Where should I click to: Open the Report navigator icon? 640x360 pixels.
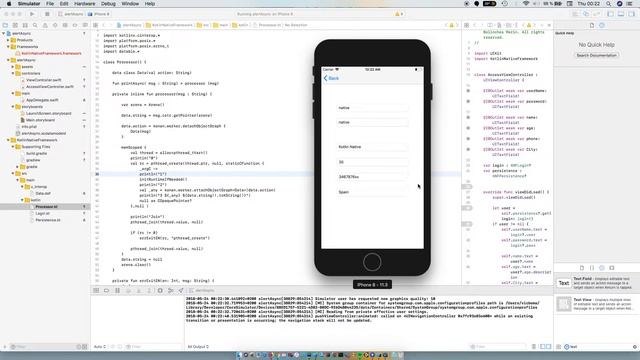pos(85,25)
